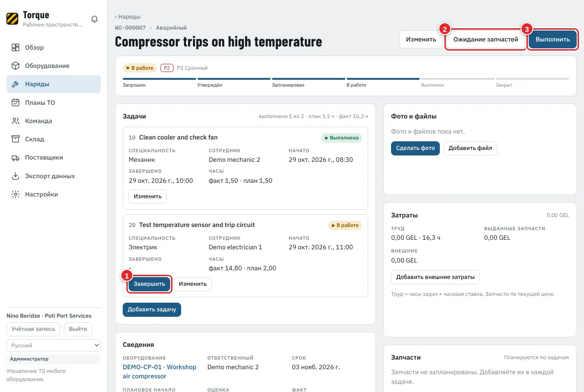Click Выйти to log out

point(78,329)
